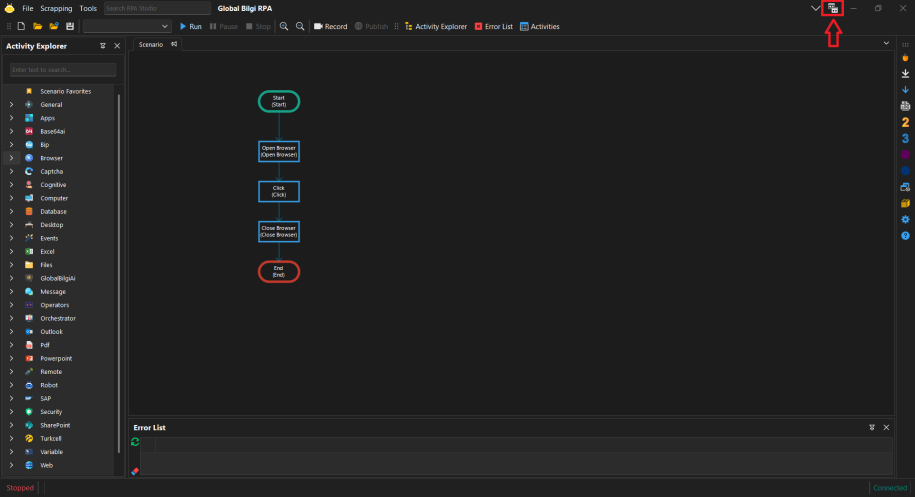Screen dimensions: 915x497
Task: Open the Scrapping menu
Action: point(56,8)
